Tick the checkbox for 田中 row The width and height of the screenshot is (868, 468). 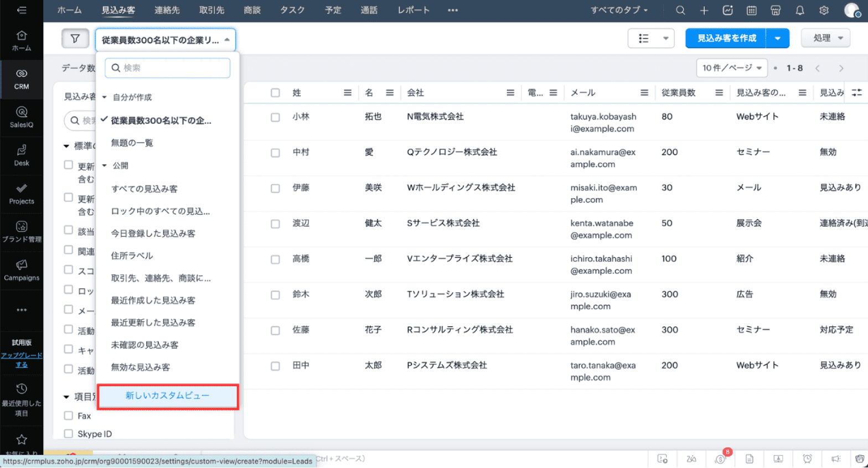point(275,366)
